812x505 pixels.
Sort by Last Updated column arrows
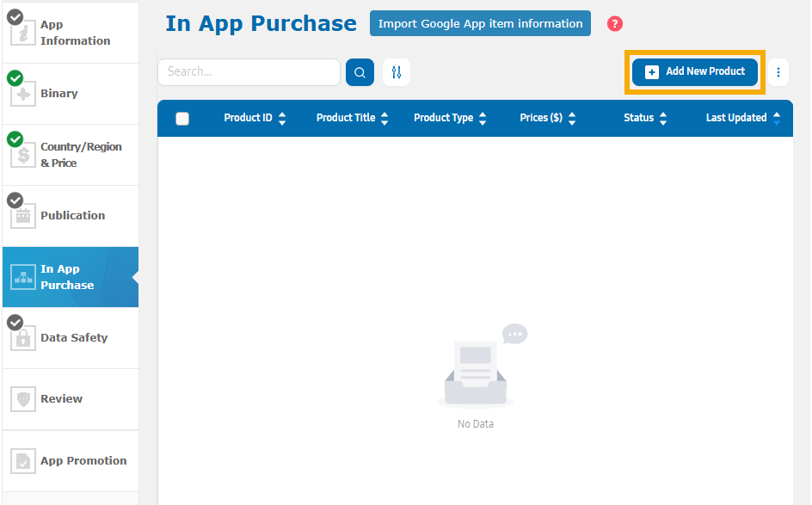(777, 119)
